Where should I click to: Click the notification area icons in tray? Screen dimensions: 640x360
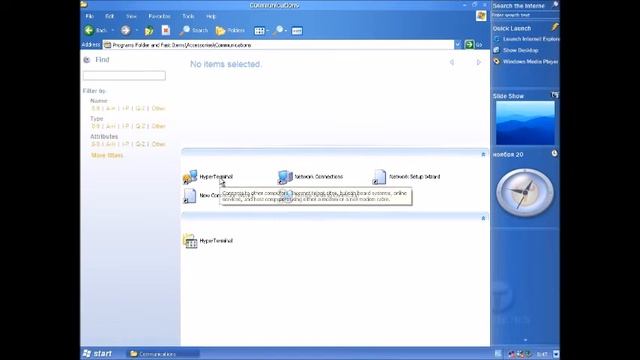pos(520,354)
